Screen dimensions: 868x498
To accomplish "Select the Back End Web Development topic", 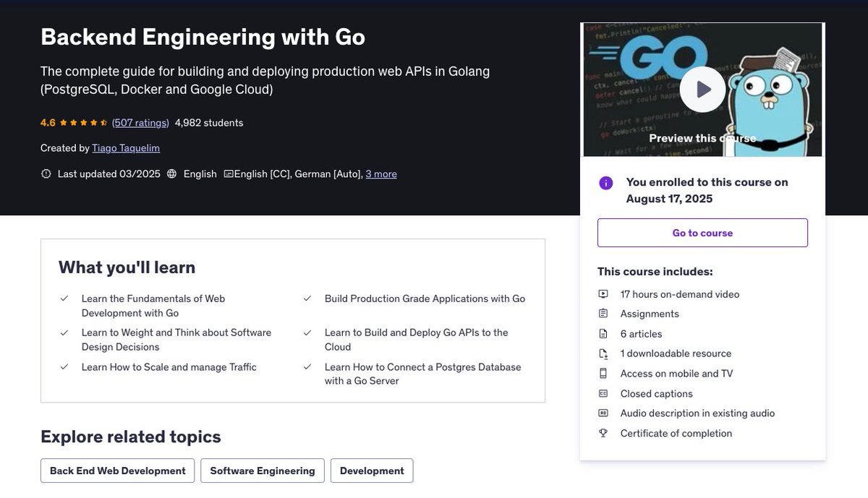I will pyautogui.click(x=117, y=471).
